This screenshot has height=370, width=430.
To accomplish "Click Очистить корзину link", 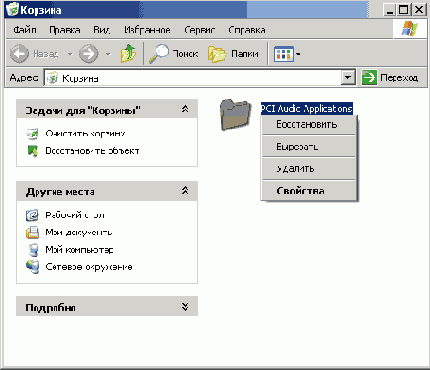I will pyautogui.click(x=85, y=134).
